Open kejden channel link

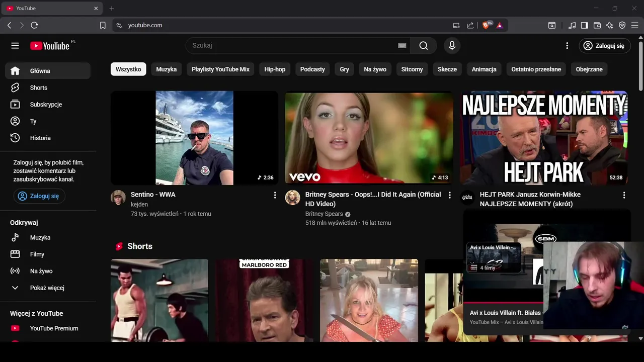click(x=139, y=205)
